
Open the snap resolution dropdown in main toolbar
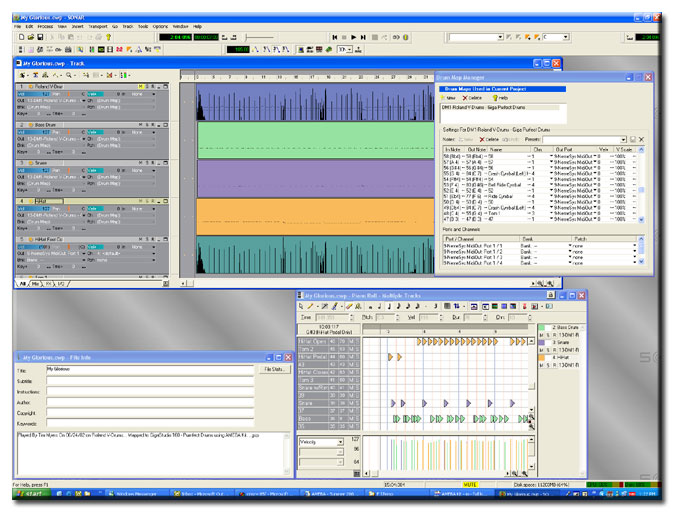tap(349, 49)
